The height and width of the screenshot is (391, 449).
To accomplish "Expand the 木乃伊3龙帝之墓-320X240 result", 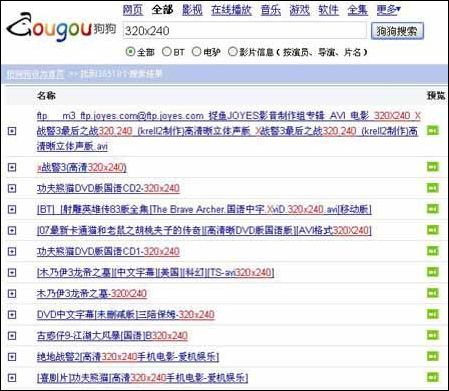I will tap(12, 294).
